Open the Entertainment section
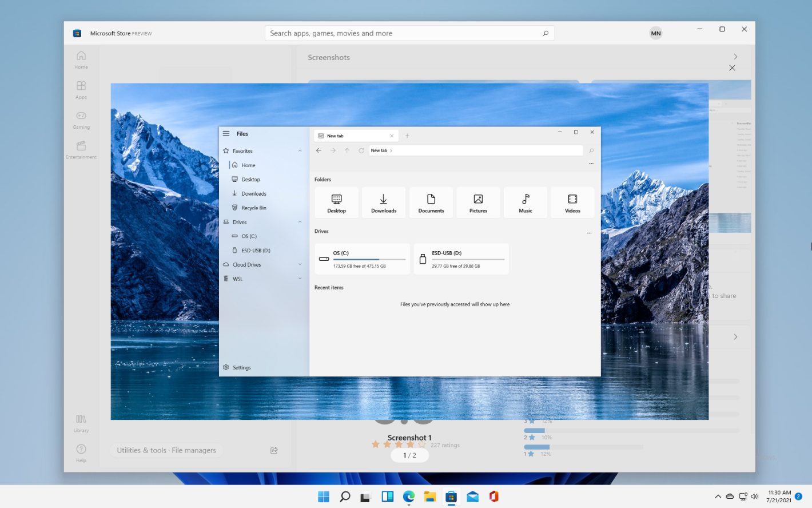 (x=81, y=150)
